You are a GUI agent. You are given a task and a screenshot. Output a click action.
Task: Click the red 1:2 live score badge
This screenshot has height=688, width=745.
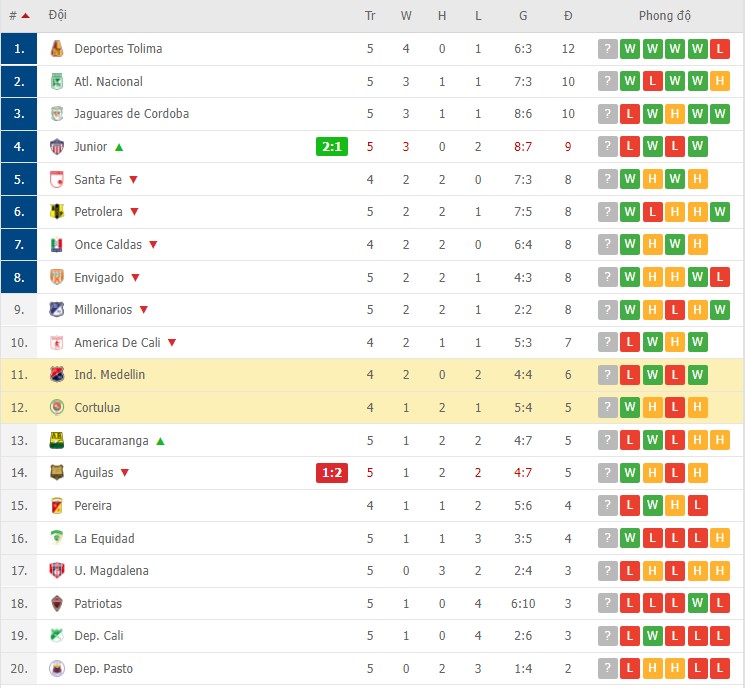[x=332, y=473]
